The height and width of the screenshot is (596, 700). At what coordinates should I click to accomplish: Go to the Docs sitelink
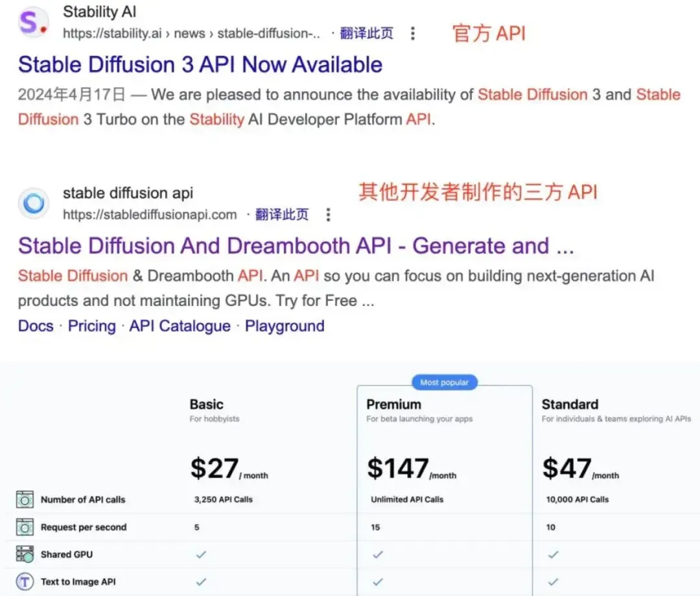pos(36,326)
